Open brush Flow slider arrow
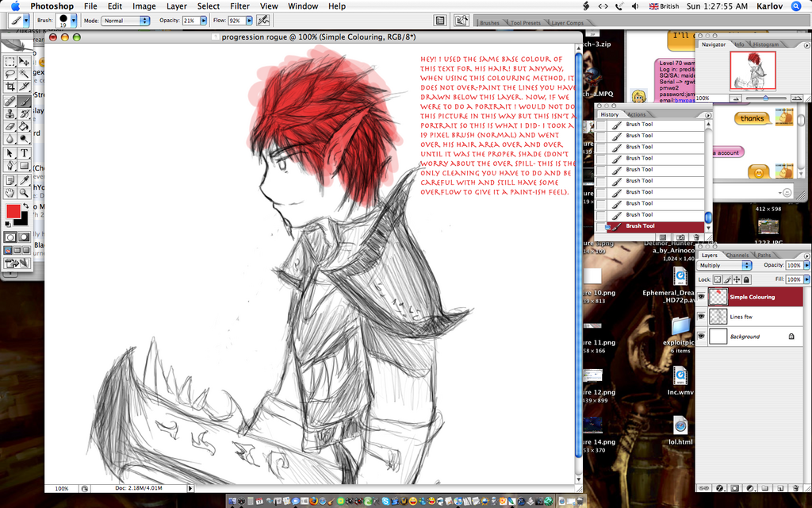The height and width of the screenshot is (508, 812). click(249, 21)
